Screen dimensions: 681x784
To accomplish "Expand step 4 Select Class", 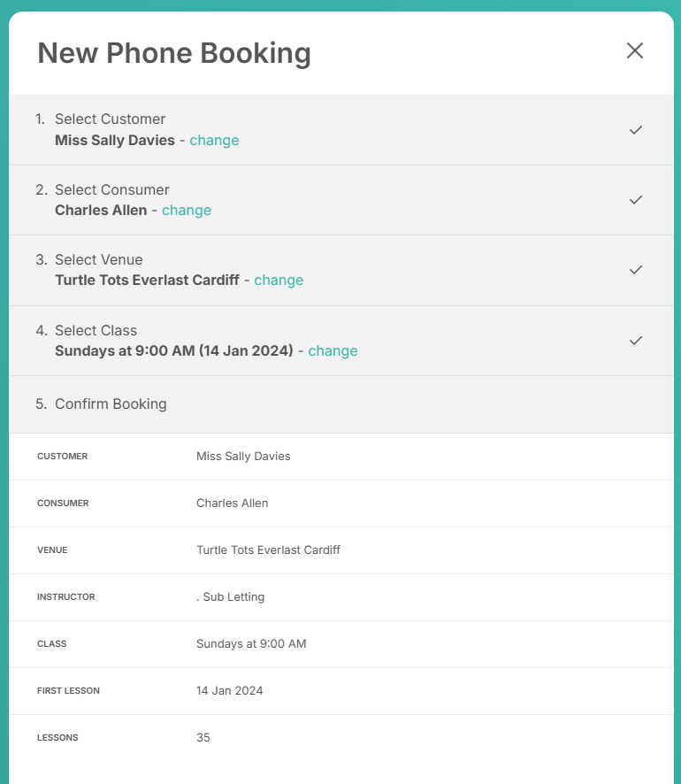I will tap(341, 341).
